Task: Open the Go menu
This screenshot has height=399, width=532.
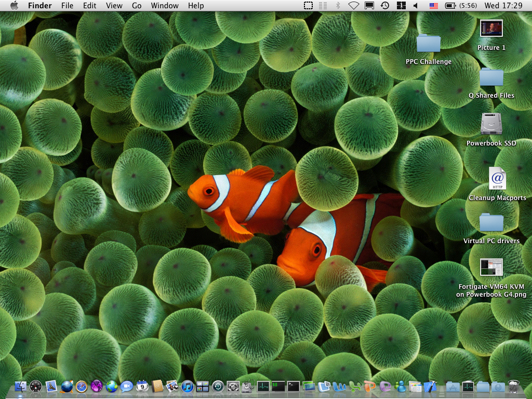Action: (x=137, y=5)
